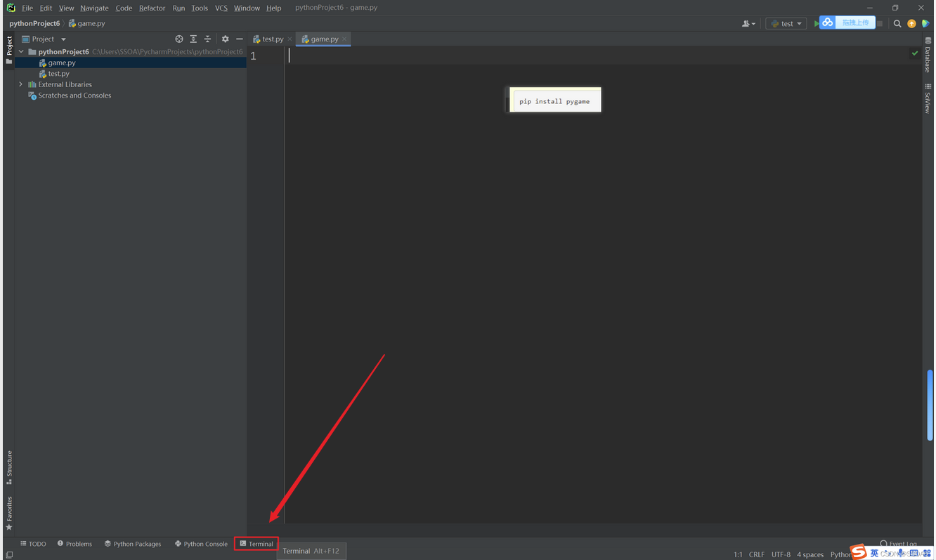The height and width of the screenshot is (560, 936).
Task: Click the green inspections checkmark
Action: coord(914,53)
